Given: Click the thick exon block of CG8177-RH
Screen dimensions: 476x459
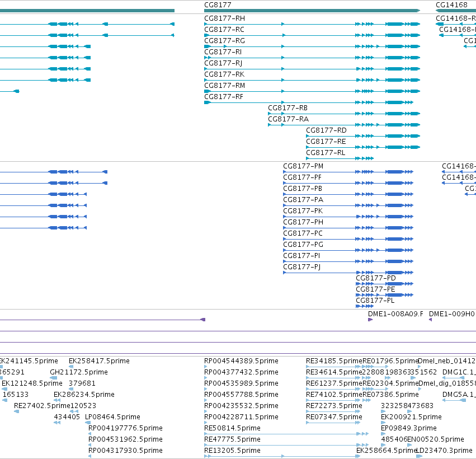Looking at the screenshot, I should (395, 24).
